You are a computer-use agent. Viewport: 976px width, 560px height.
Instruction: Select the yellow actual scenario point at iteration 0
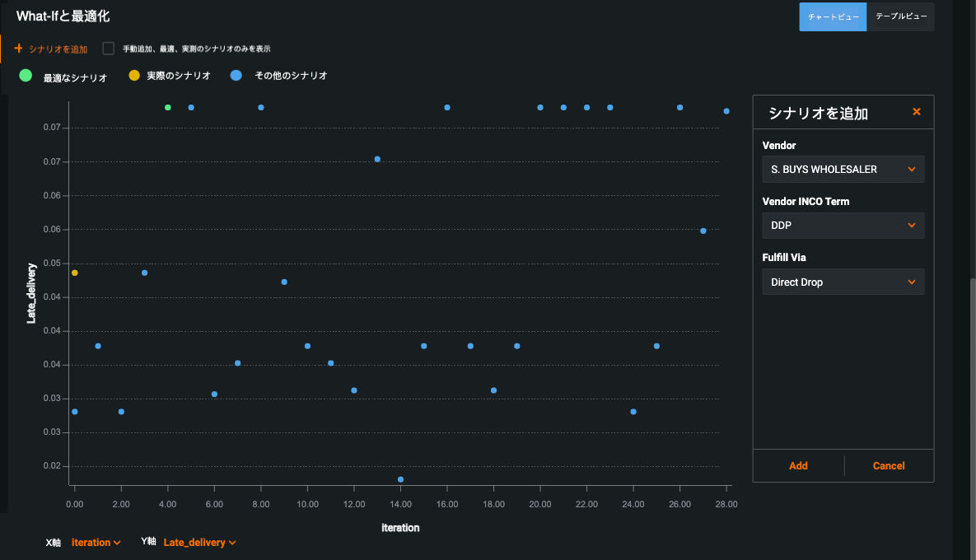pos(75,273)
